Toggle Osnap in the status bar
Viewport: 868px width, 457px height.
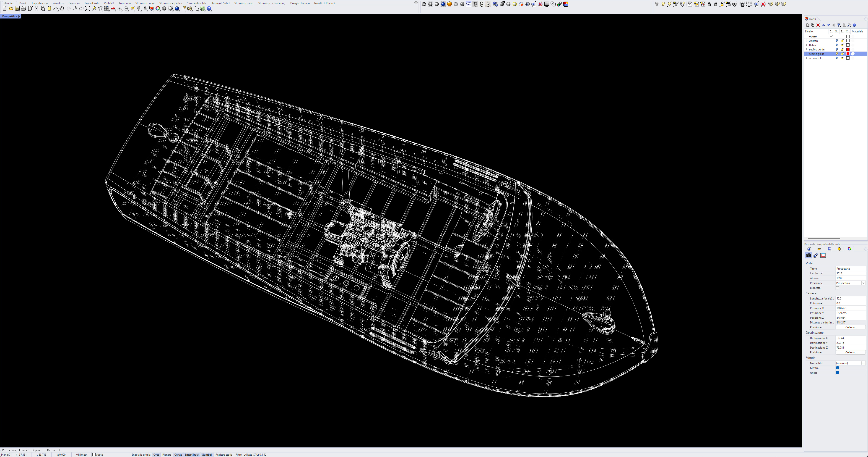pyautogui.click(x=178, y=455)
